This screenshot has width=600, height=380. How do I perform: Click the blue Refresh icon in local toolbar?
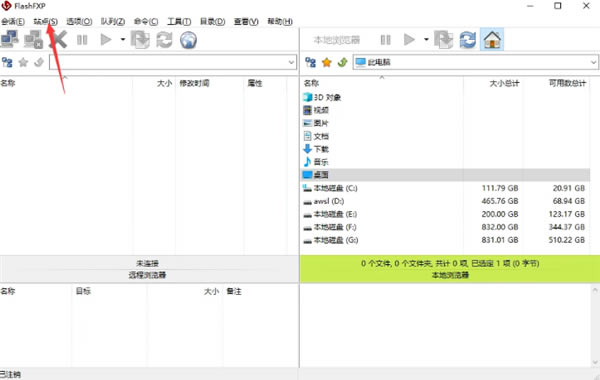[x=468, y=39]
